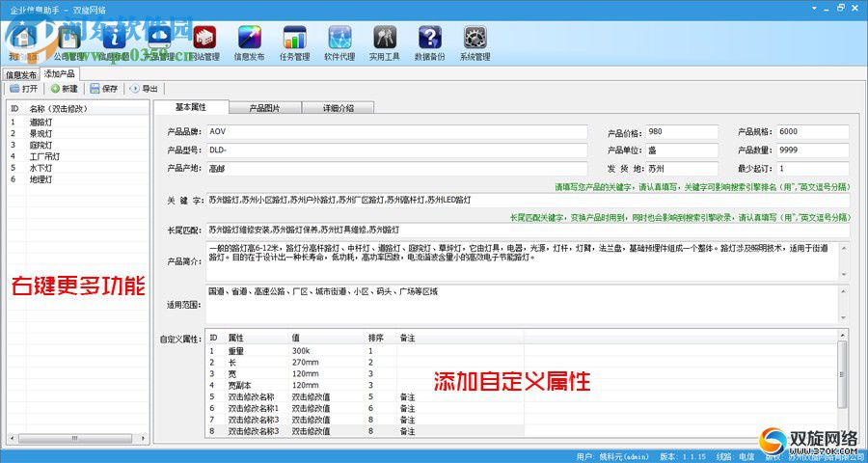Click the 适用范围 scrollbar up arrow
This screenshot has width=868, height=463.
[844, 290]
